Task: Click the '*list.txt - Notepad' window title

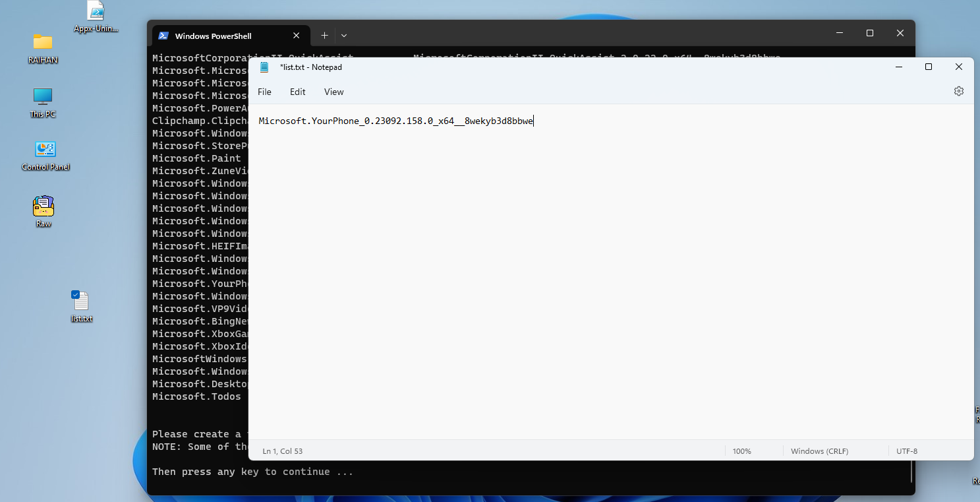Action: (x=310, y=67)
